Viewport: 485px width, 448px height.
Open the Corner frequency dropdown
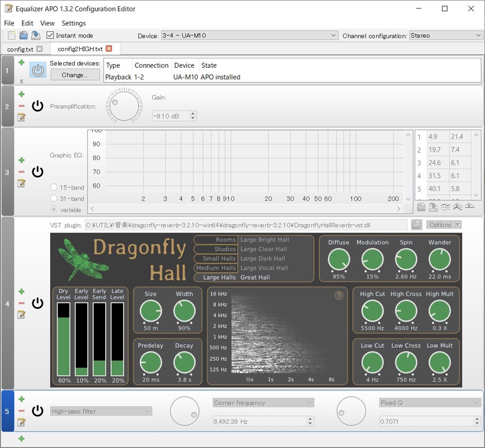(263, 402)
